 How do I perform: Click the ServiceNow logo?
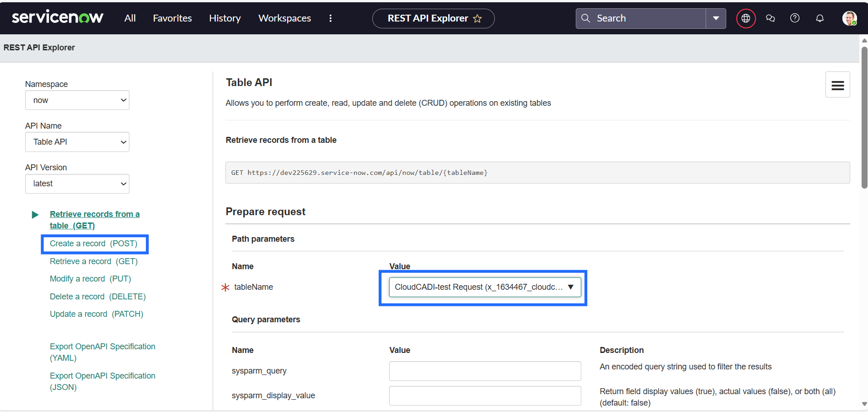(x=58, y=18)
